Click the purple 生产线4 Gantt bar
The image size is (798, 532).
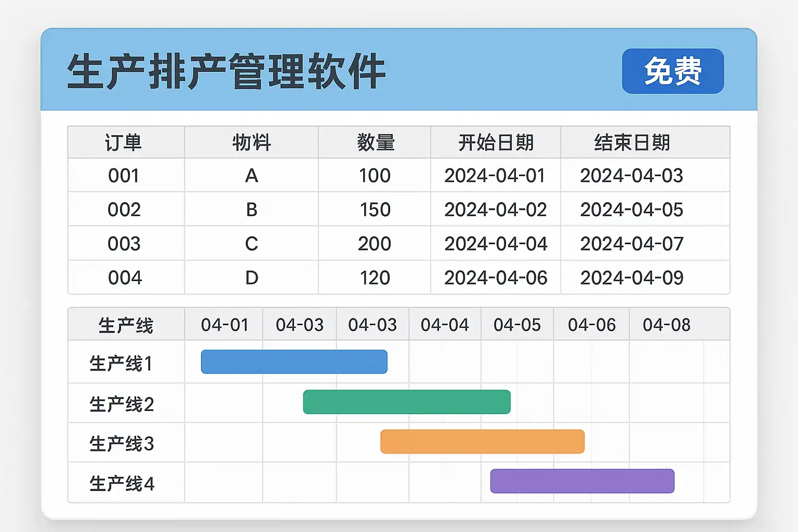tap(582, 481)
